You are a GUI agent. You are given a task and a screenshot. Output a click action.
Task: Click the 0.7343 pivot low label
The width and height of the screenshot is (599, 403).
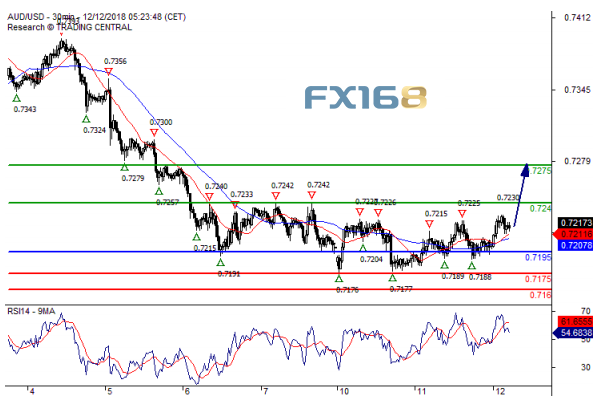25,110
